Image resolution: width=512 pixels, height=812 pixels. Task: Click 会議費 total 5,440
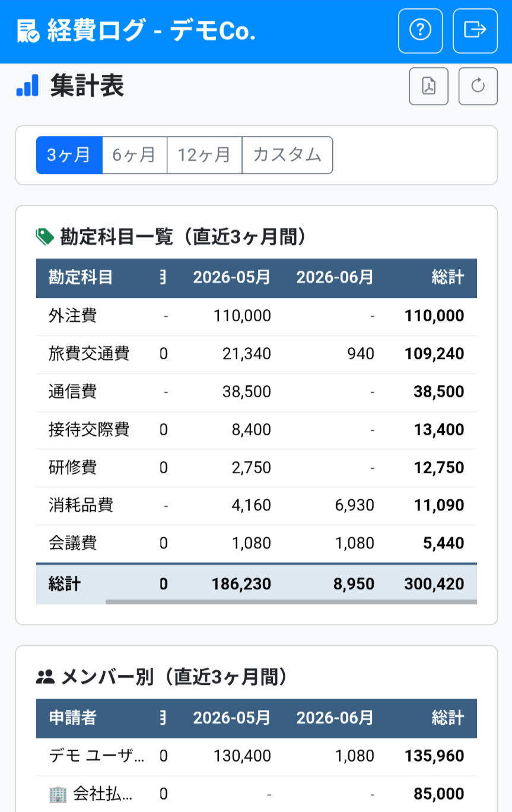tap(443, 543)
